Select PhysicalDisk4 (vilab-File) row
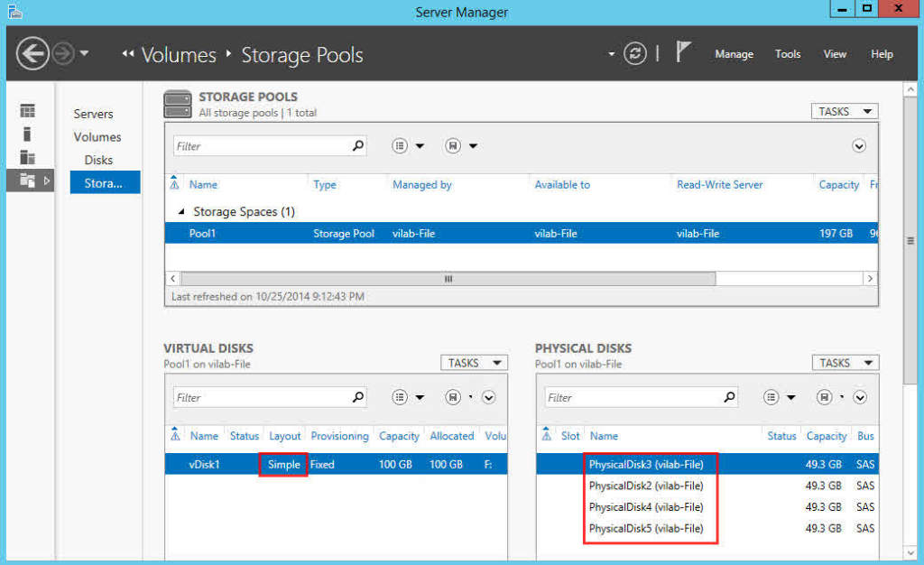924x565 pixels. (x=707, y=506)
